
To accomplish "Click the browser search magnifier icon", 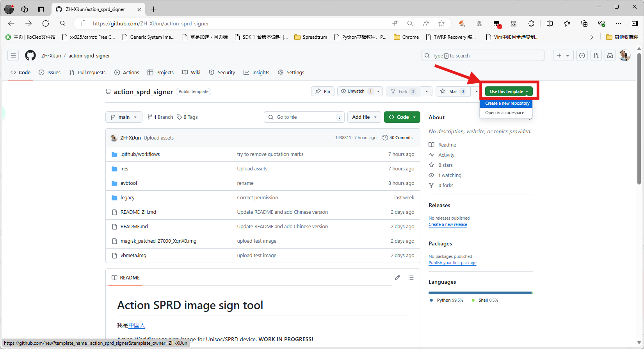I will coord(63,23).
